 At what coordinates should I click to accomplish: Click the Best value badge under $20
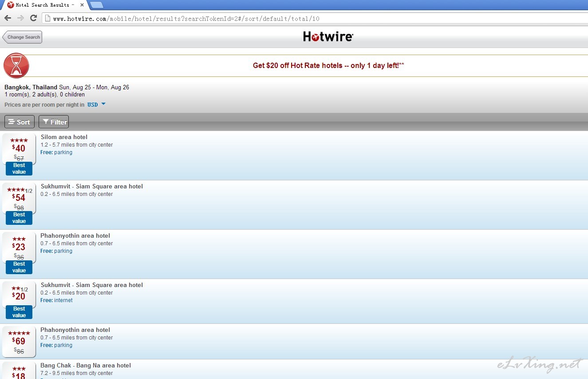click(x=19, y=312)
